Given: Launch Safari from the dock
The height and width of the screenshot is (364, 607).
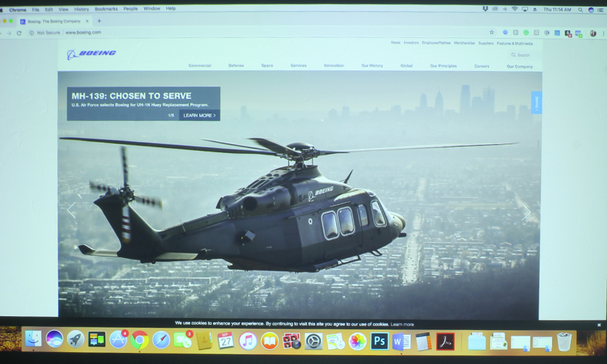Looking at the screenshot, I should pyautogui.click(x=161, y=340).
